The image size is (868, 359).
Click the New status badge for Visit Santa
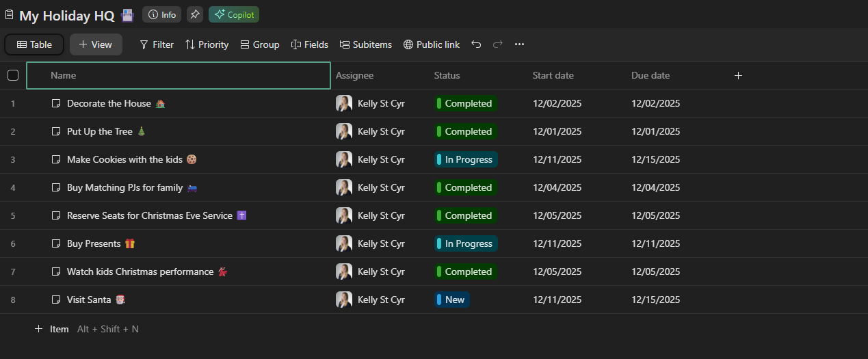tap(452, 300)
